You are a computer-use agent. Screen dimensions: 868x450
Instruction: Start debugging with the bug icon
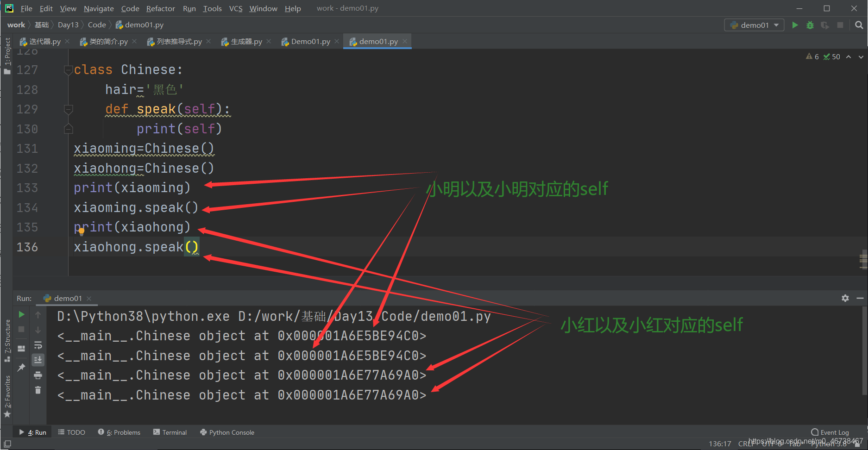810,25
